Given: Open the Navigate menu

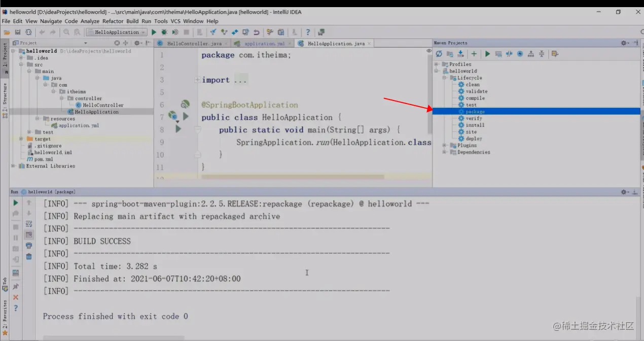Looking at the screenshot, I should point(51,21).
